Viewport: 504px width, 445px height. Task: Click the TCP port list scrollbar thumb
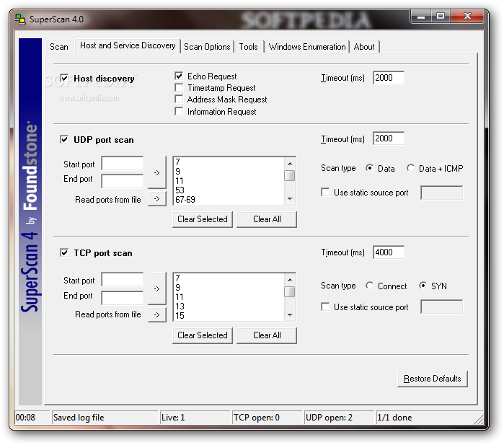click(x=290, y=291)
